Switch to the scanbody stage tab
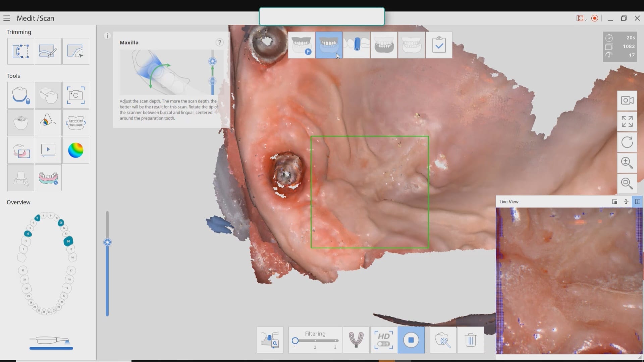 tap(356, 45)
